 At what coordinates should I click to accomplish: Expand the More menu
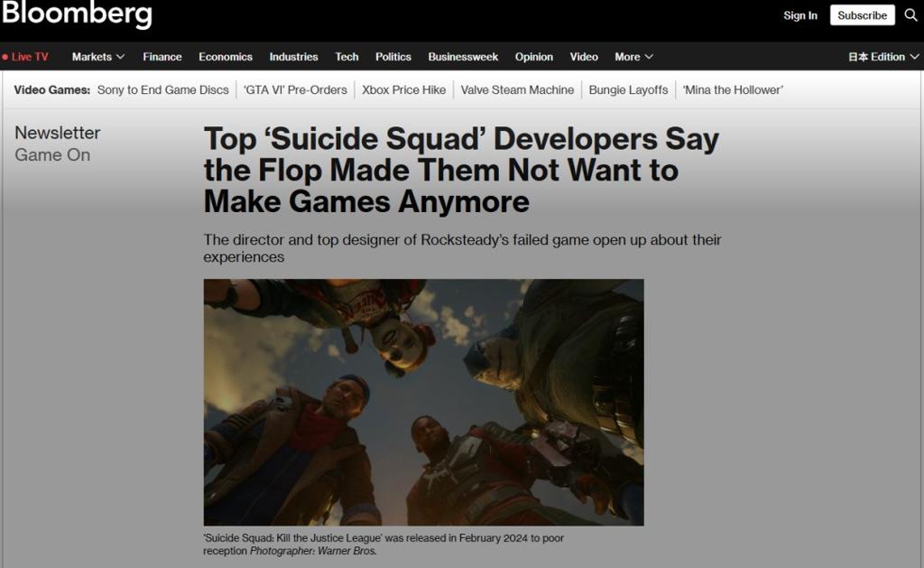634,57
